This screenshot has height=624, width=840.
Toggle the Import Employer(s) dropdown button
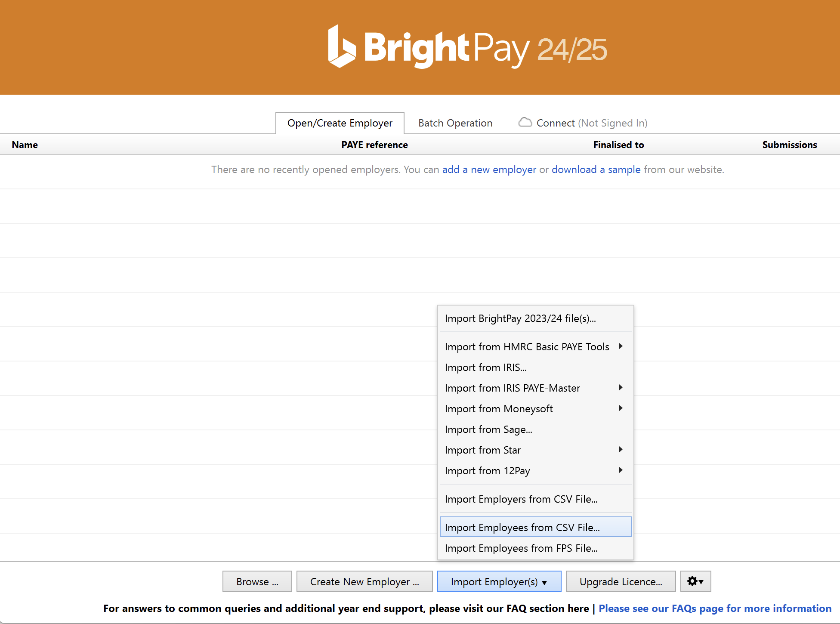point(499,581)
